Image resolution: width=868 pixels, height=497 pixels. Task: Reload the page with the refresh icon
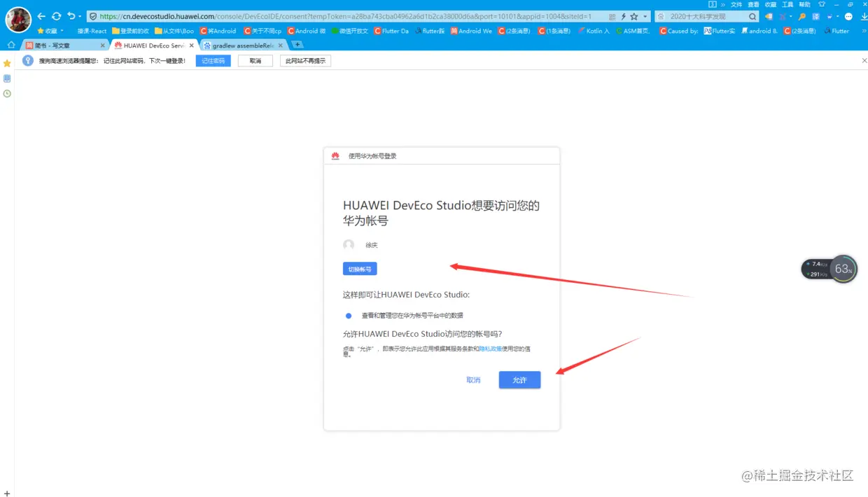[x=57, y=16]
